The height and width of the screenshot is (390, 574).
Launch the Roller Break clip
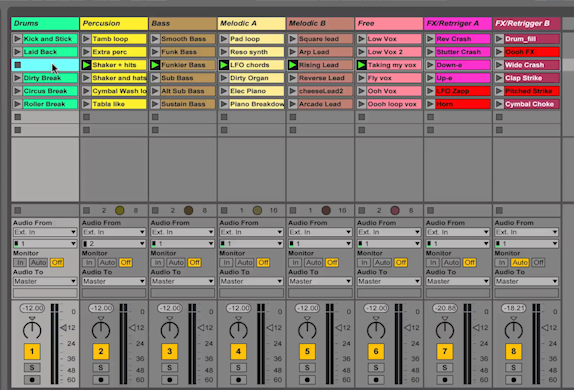tap(17, 104)
